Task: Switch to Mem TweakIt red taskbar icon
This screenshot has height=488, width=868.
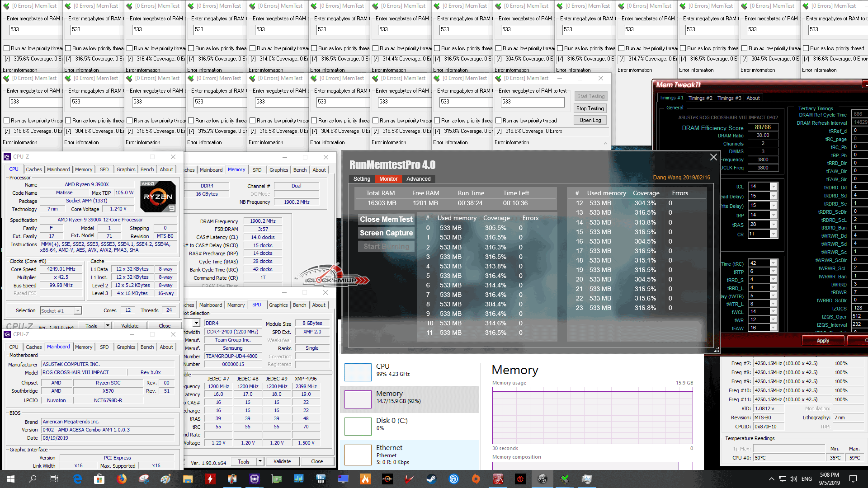Action: pos(498,479)
